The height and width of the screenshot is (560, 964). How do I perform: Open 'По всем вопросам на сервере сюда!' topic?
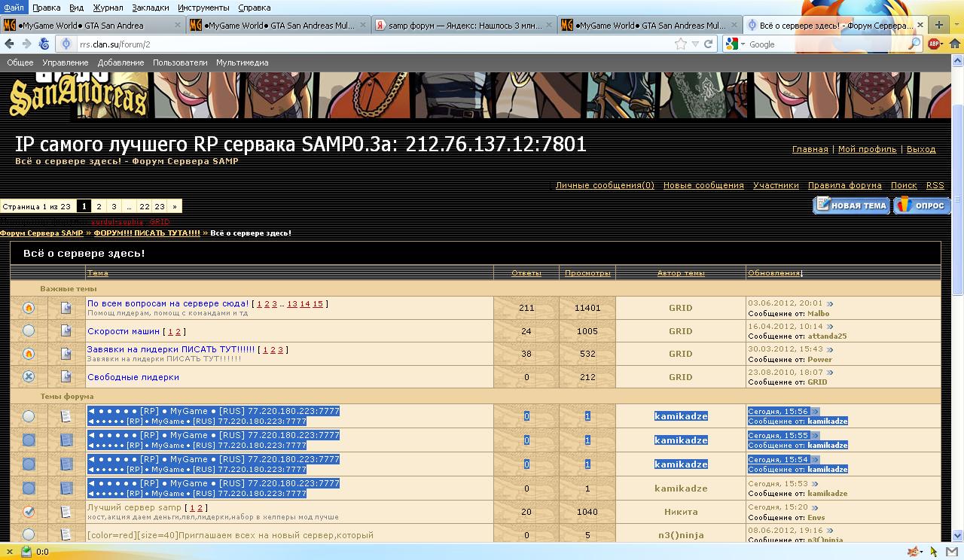168,303
